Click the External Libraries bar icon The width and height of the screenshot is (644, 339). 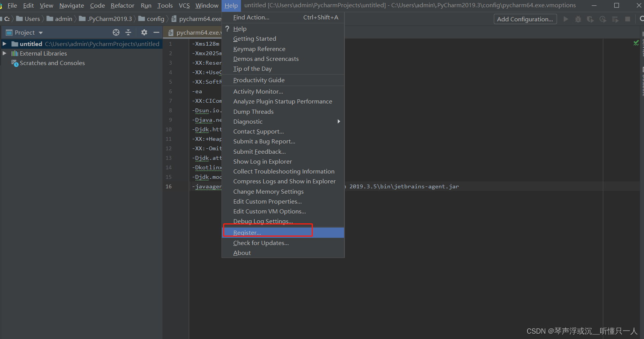[x=15, y=54]
